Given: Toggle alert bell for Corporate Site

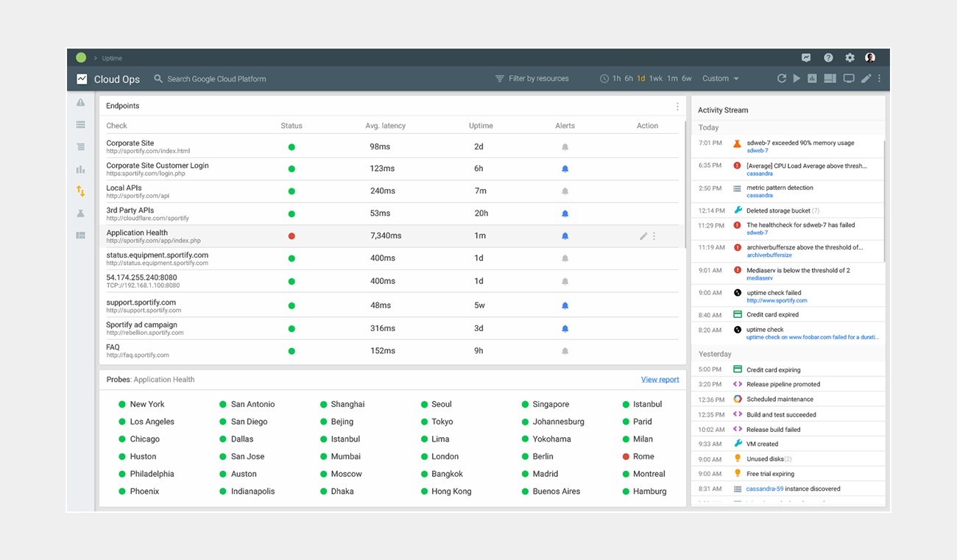Looking at the screenshot, I should pyautogui.click(x=565, y=147).
